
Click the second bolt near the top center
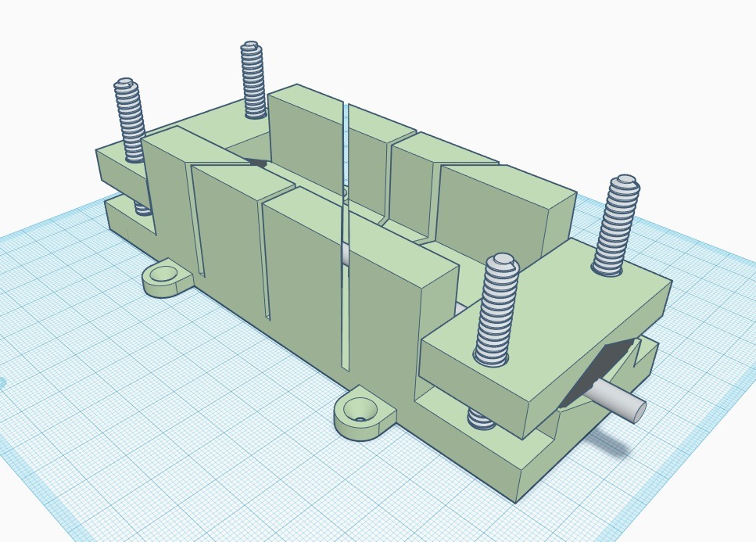click(250, 82)
